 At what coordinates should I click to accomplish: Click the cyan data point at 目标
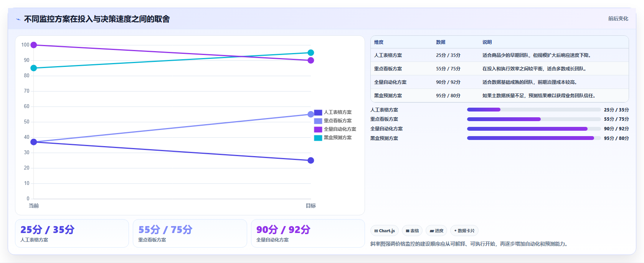pos(311,53)
